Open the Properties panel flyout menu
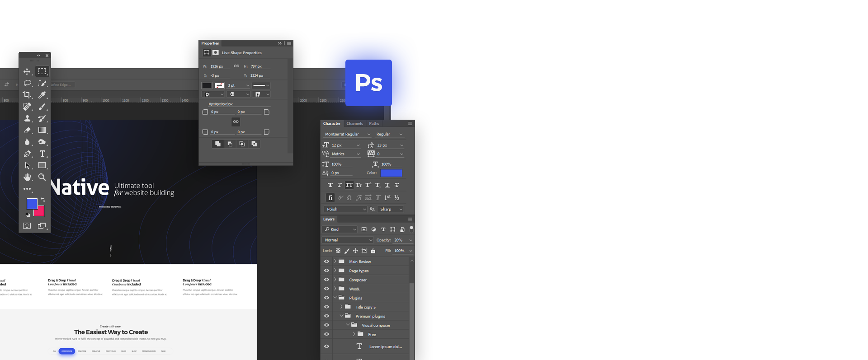Viewport: 868px width, 360px height. (x=289, y=43)
